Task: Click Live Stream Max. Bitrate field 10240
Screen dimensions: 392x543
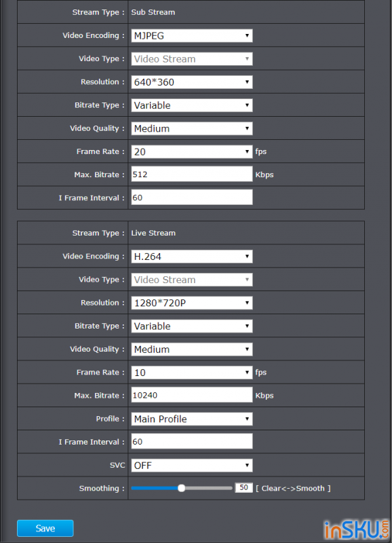Action: (192, 395)
